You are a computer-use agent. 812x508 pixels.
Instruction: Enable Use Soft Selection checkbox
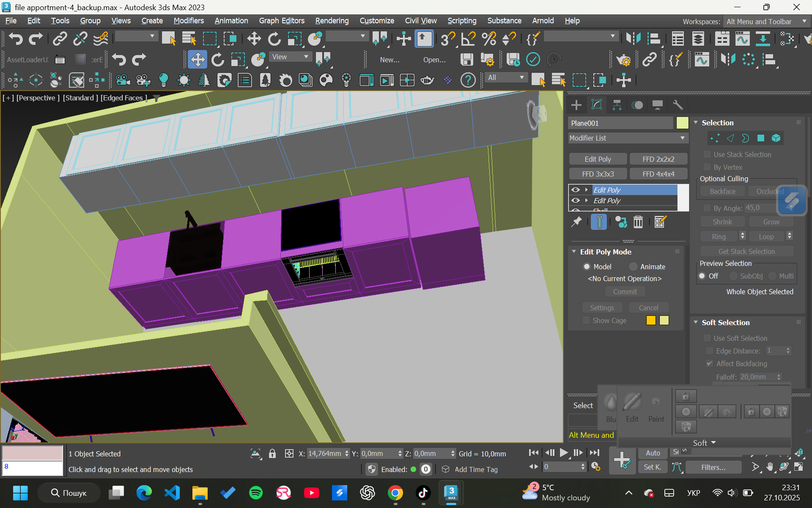tap(707, 338)
